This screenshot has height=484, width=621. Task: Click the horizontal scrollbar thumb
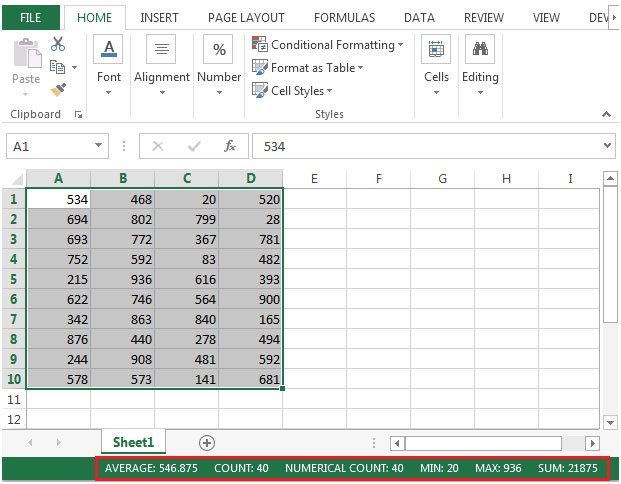pyautogui.click(x=483, y=443)
